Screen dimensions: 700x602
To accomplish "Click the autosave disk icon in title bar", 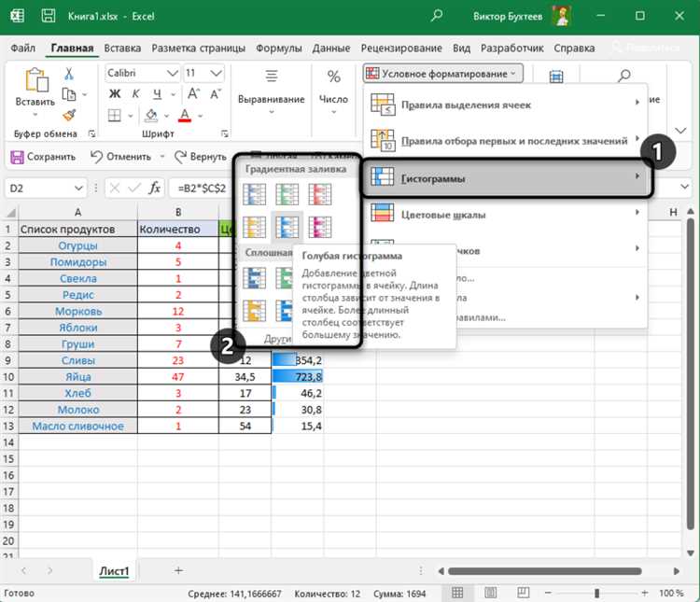I will tap(49, 16).
